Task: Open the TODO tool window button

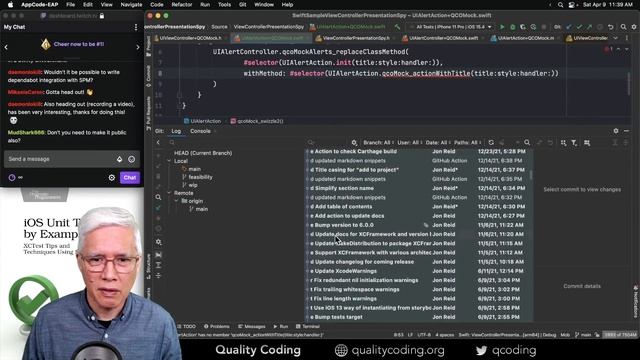Action: [187, 327]
